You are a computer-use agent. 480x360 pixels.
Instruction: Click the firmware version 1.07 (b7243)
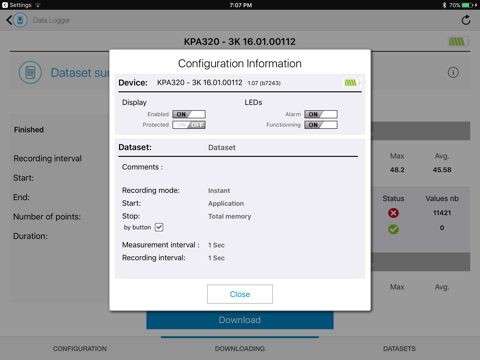[264, 83]
